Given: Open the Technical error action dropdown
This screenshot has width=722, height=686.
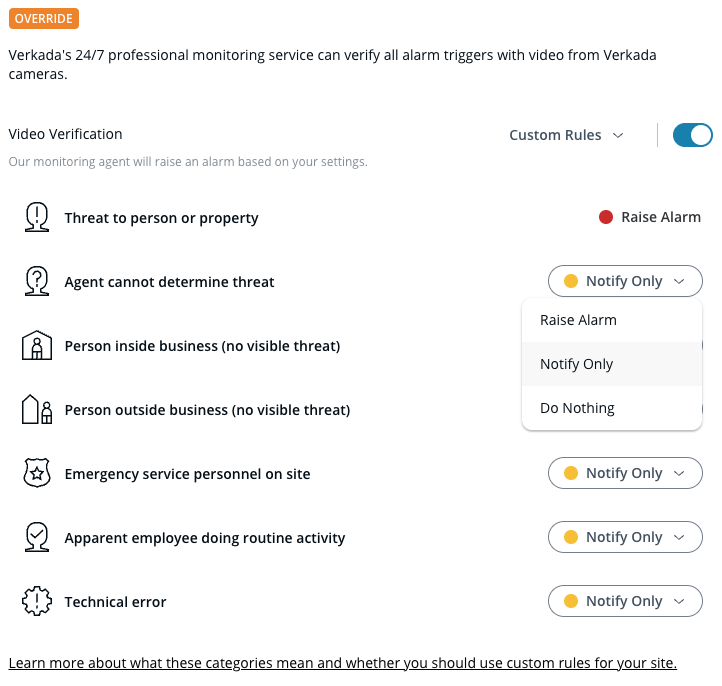Looking at the screenshot, I should click(x=625, y=601).
